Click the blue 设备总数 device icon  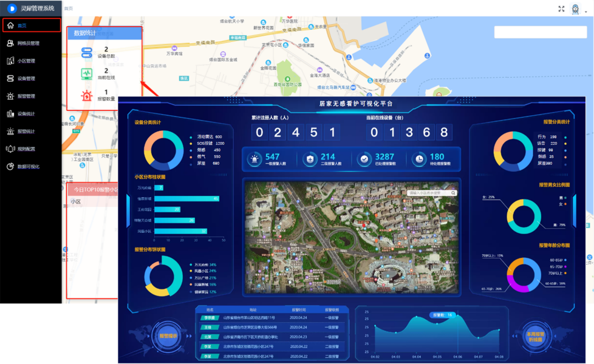point(86,53)
